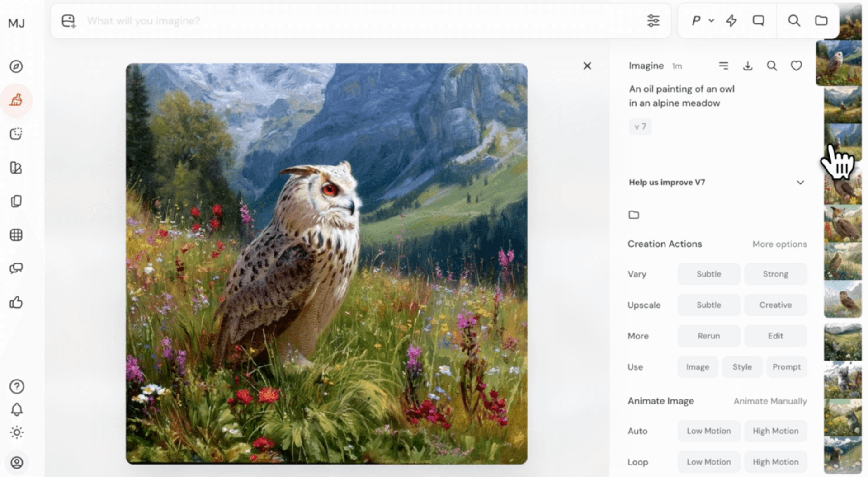Click the speech bubble icon in top bar
The width and height of the screenshot is (868, 488).
(x=759, y=21)
